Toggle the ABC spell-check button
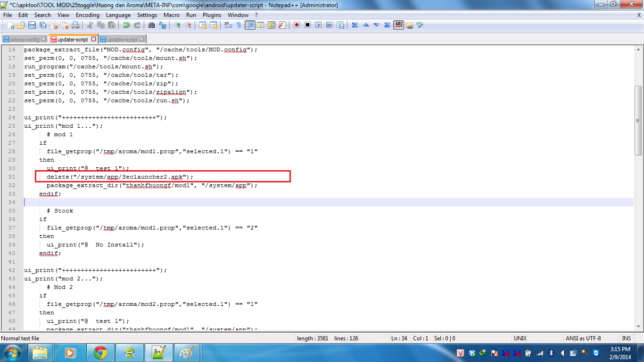This screenshot has height=362, width=644. [399, 25]
